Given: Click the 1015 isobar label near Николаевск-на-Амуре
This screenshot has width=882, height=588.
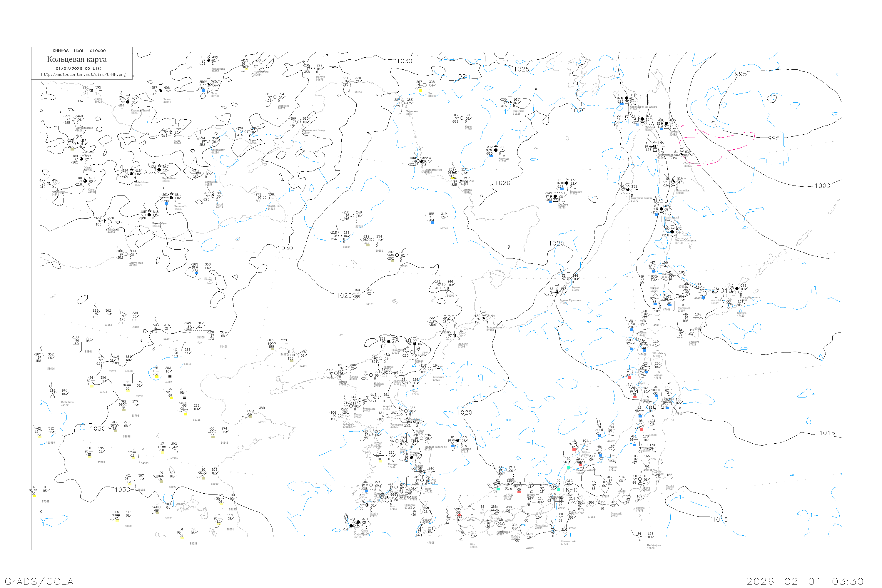Looking at the screenshot, I should 620,118.
